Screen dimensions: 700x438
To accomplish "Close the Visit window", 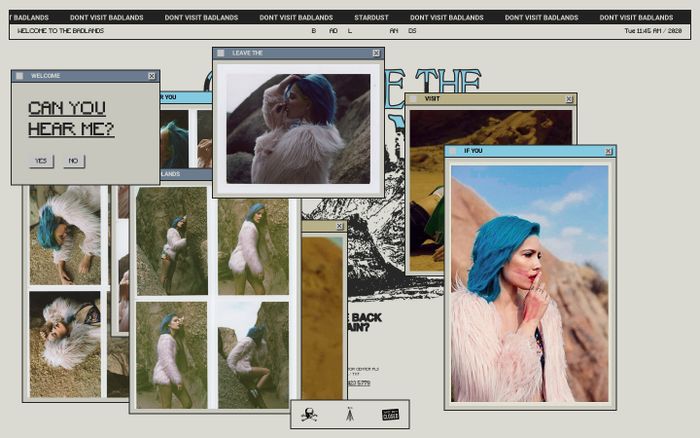I will click(570, 99).
